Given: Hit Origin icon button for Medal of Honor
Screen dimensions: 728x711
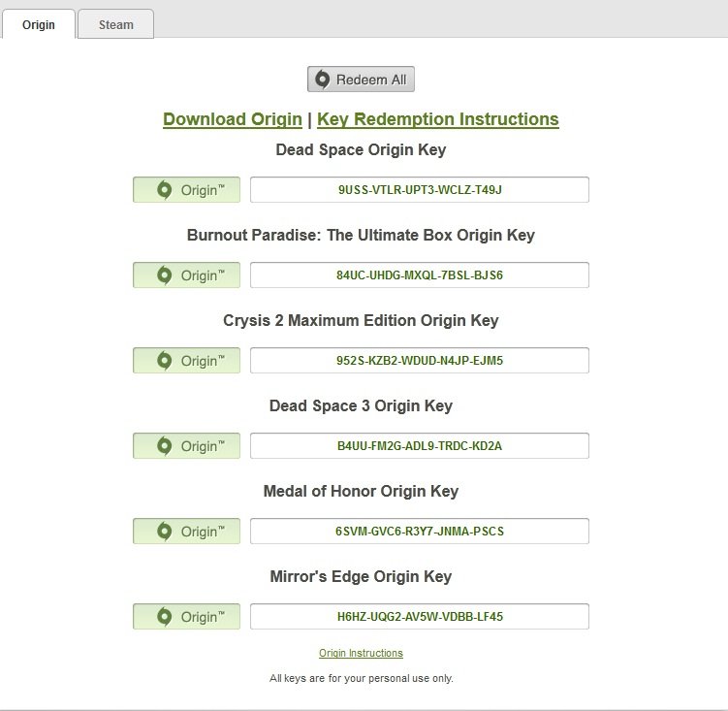Looking at the screenshot, I should (x=186, y=532).
